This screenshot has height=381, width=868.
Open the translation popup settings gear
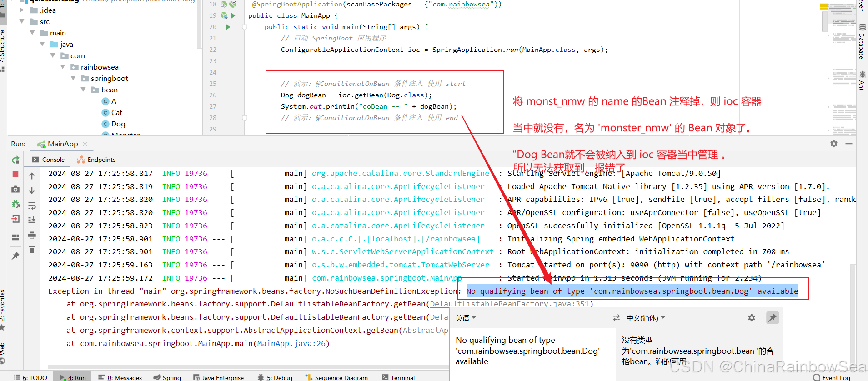[x=751, y=318]
